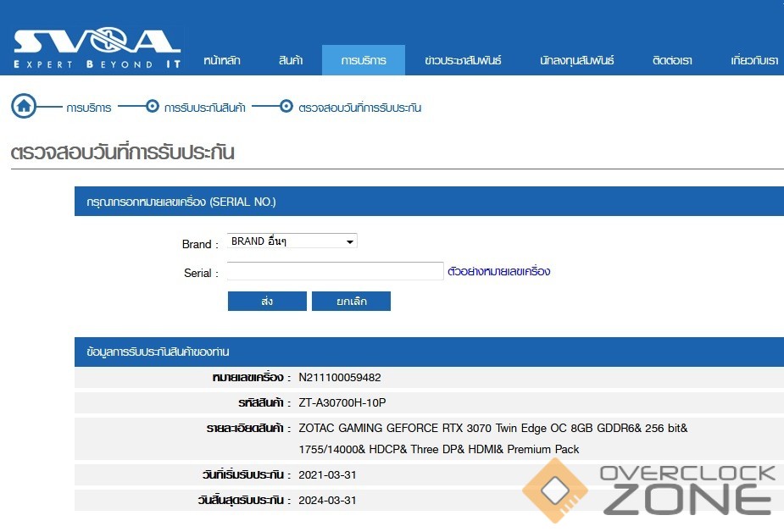Click the breadcrumb circle before ตรวจสอบวันที่การรับประกัน
784x532 pixels.
[286, 106]
